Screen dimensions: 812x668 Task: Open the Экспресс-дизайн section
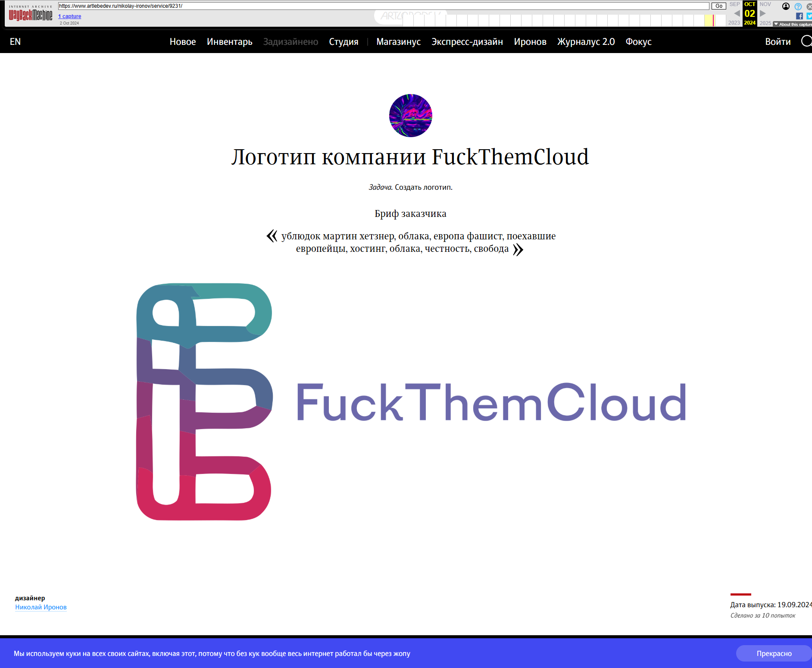pyautogui.click(x=467, y=42)
